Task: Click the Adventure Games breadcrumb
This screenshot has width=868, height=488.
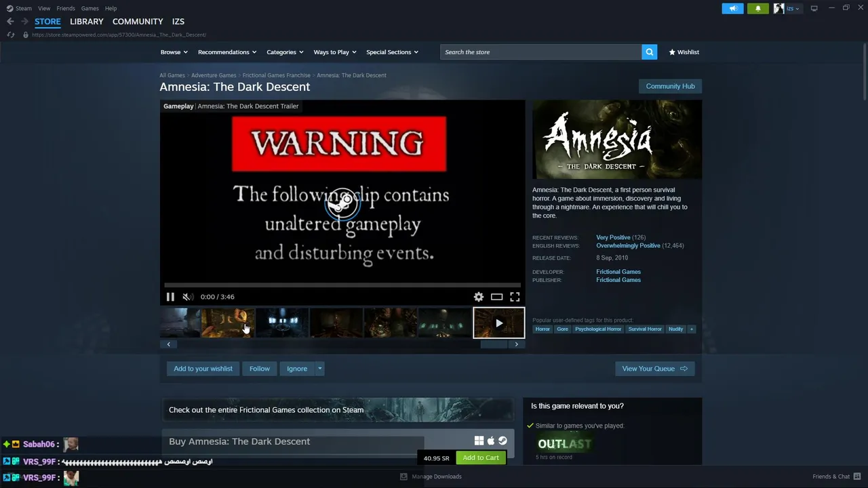Action: 214,75
